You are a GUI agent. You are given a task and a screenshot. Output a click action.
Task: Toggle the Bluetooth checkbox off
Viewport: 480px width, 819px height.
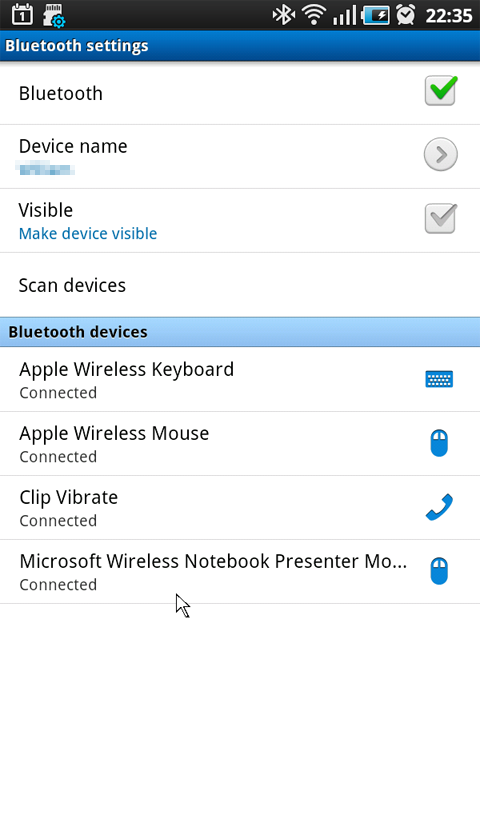(441, 91)
